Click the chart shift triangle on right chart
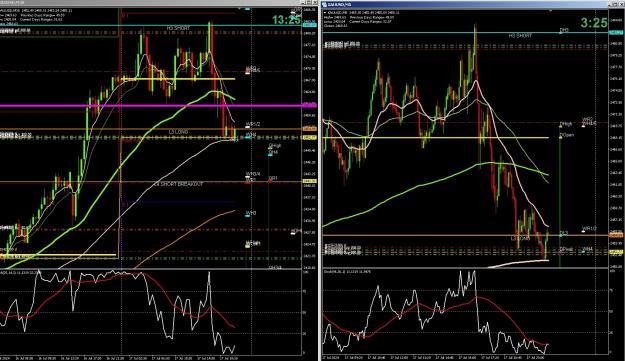 (551, 11)
